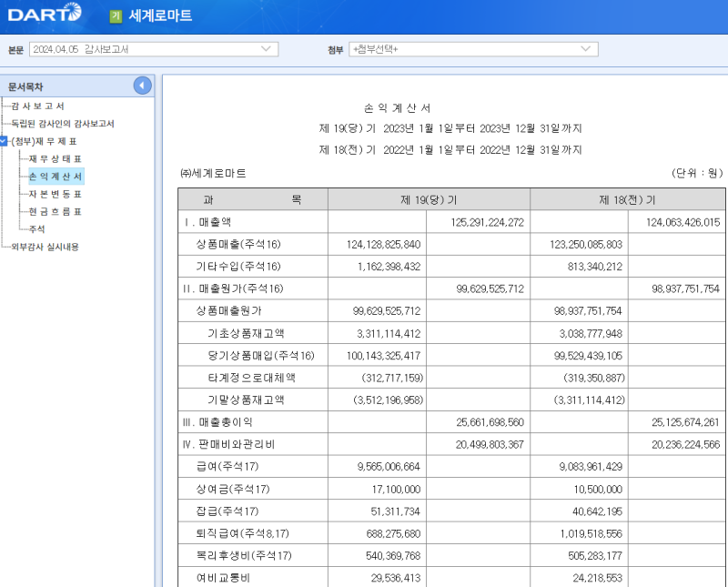Viewport: 728px width, 587px height.
Task: Open the 본문 report dropdown
Action: click(x=154, y=49)
